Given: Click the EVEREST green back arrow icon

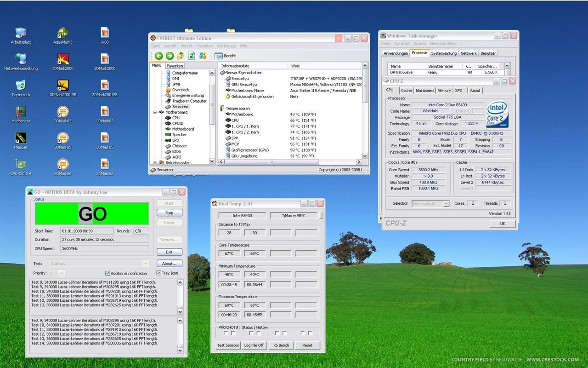Looking at the screenshot, I should (159, 56).
